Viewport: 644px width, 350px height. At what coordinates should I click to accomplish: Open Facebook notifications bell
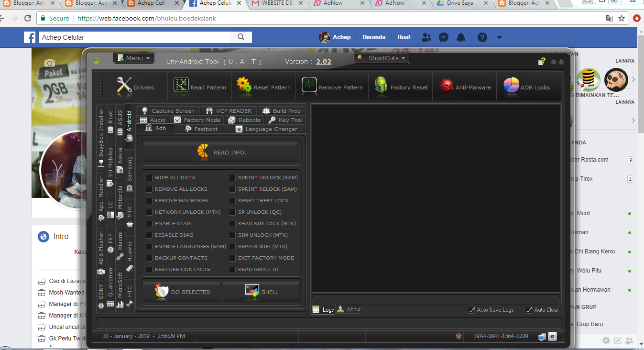coord(461,37)
